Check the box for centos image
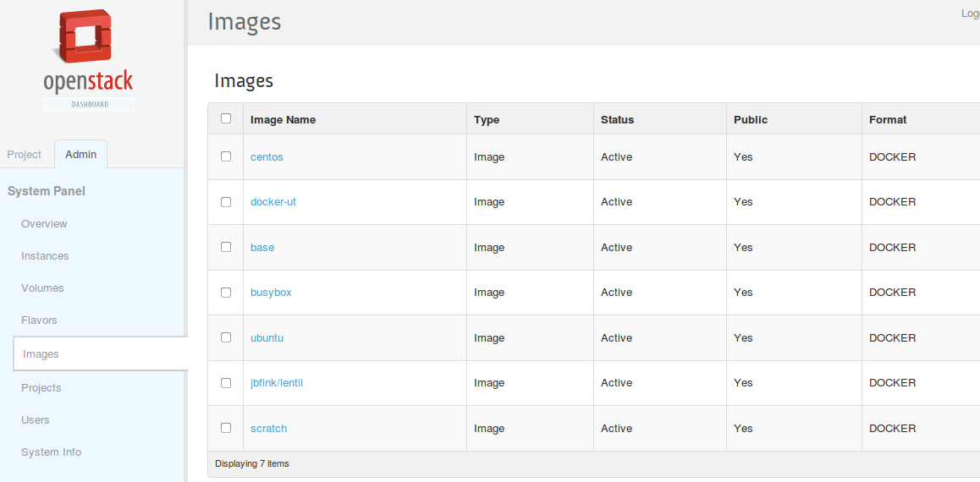The image size is (980, 482). [x=226, y=156]
